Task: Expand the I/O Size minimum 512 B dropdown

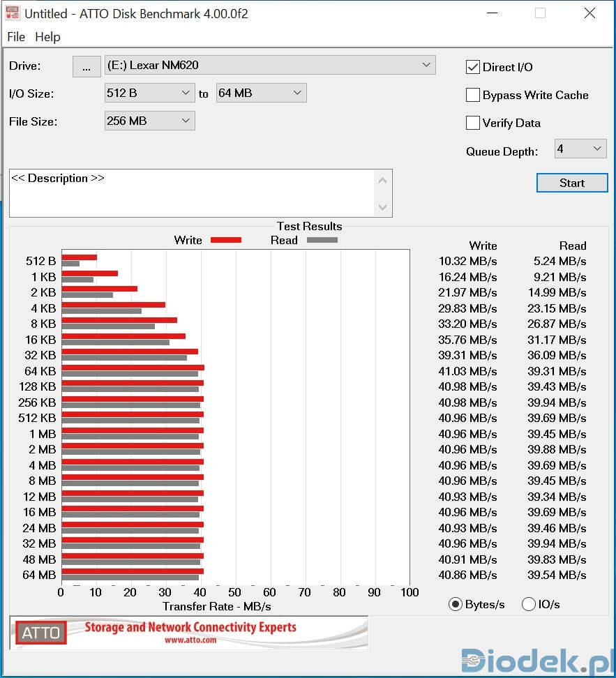Action: click(149, 93)
